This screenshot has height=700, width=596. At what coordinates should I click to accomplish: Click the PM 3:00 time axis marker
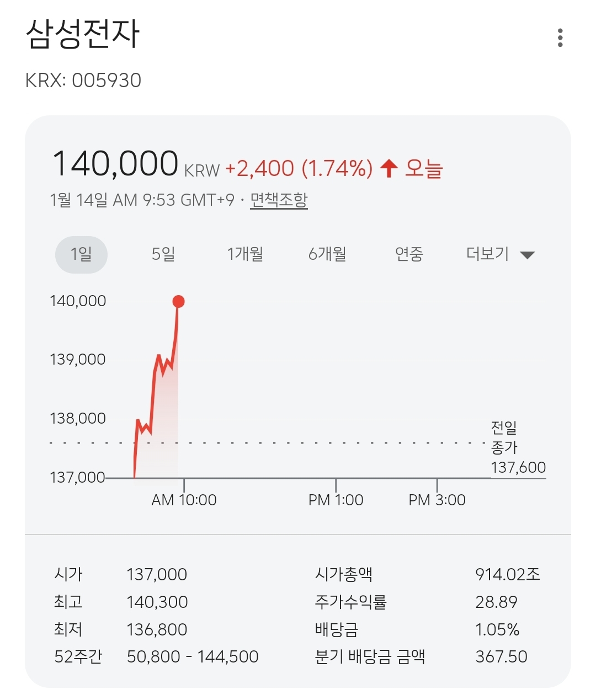click(x=437, y=500)
